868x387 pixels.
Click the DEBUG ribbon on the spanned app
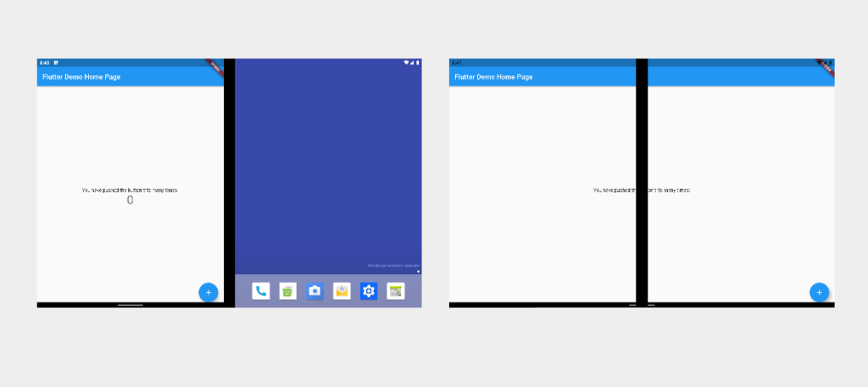tap(826, 67)
